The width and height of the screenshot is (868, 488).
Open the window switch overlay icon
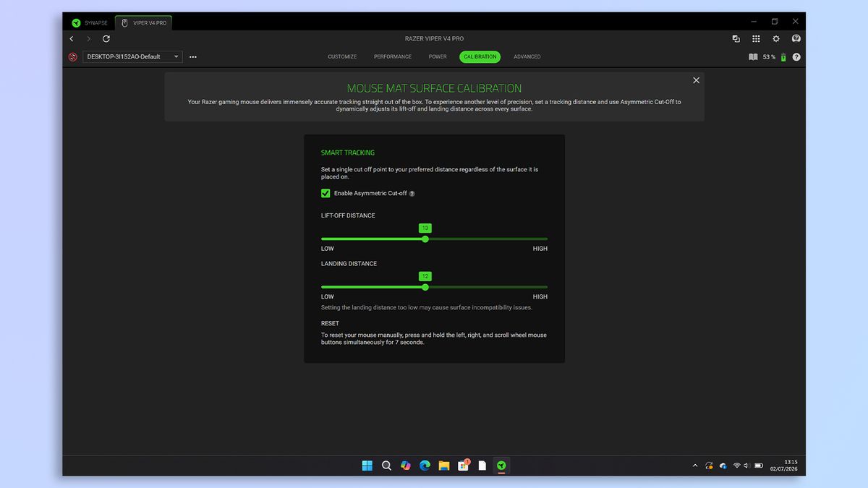(x=736, y=39)
